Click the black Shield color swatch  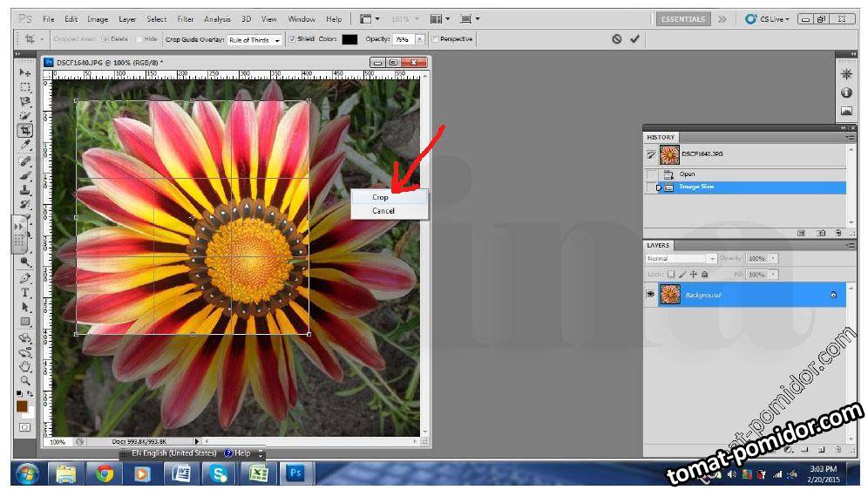[349, 39]
